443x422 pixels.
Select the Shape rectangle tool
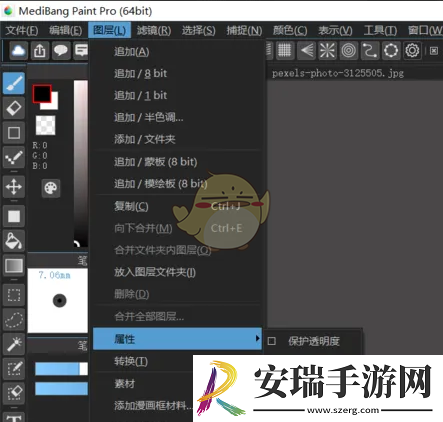click(14, 133)
